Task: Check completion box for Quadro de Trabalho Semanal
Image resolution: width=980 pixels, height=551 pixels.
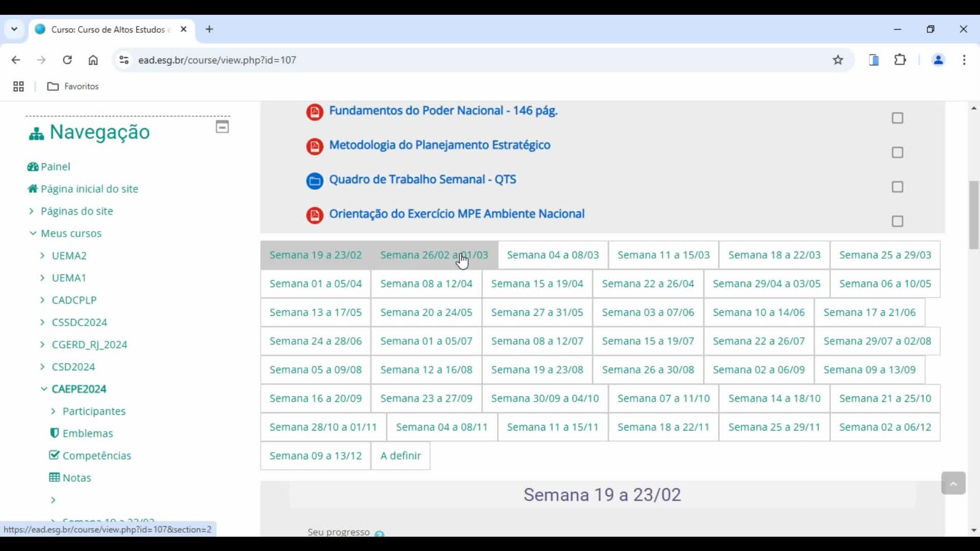Action: pos(897,187)
